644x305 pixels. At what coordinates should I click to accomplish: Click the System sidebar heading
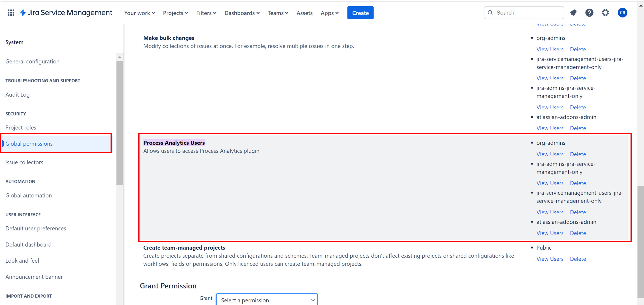tap(15, 42)
